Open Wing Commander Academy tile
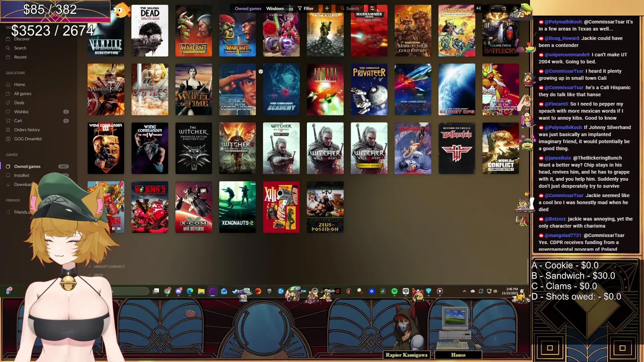644x362 pixels. (281, 89)
